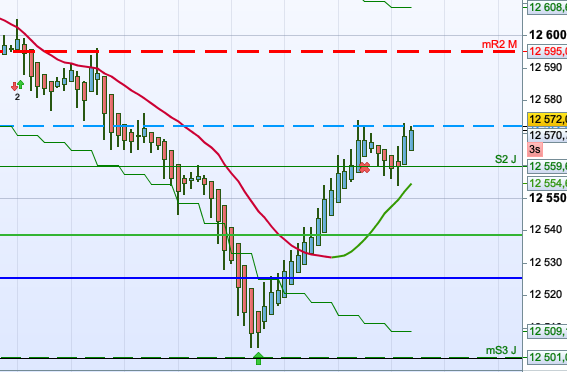Click the 12 600 axis price label
567x372 pixels.
548,35
